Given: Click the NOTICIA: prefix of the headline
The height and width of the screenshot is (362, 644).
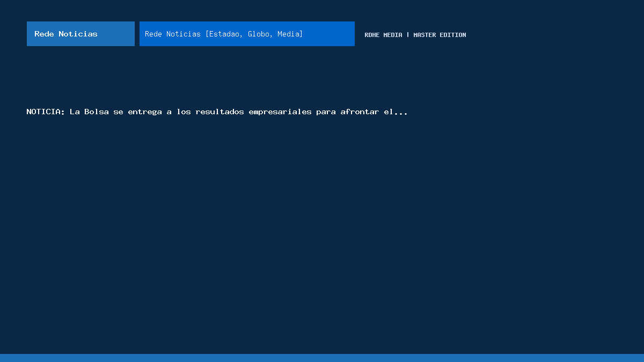Looking at the screenshot, I should [46, 112].
